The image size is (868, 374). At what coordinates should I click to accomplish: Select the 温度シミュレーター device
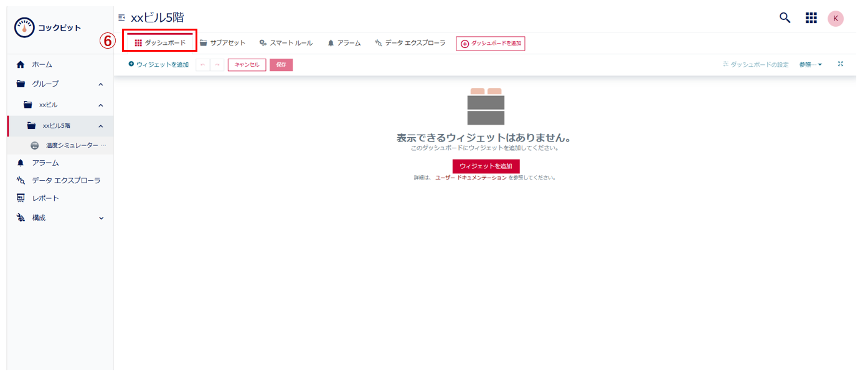(73, 145)
